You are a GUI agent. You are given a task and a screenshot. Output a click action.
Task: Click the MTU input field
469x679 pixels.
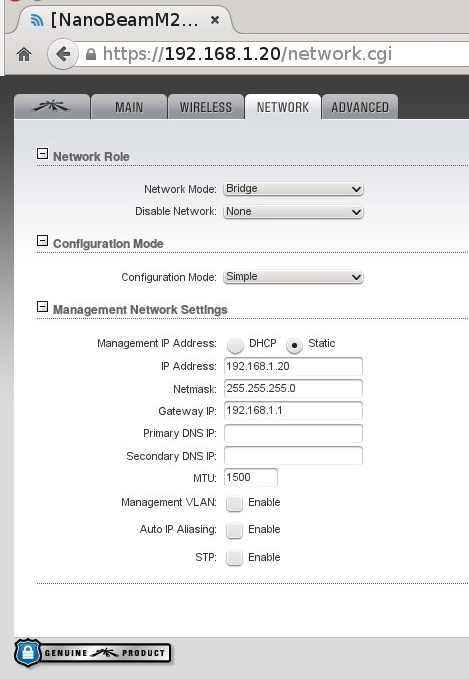[251, 478]
